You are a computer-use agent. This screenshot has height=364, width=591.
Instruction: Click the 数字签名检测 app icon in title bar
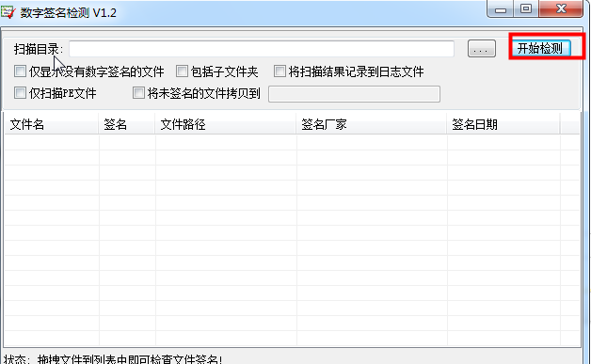click(x=8, y=11)
